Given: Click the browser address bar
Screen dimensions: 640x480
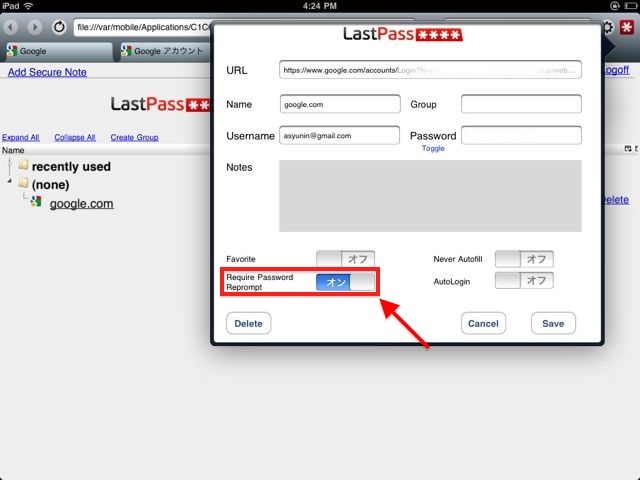Looking at the screenshot, I should pos(143,27).
